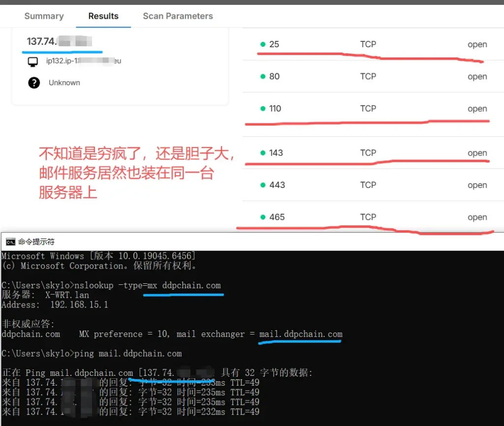Click open state of port 143
Screen dimensions: 504x426
pyautogui.click(x=477, y=153)
